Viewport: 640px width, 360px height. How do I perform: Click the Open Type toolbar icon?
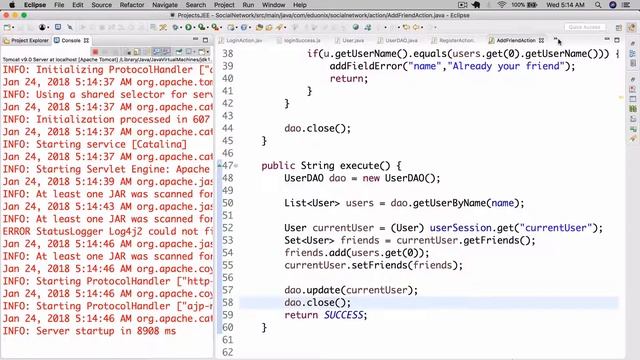pos(259,27)
